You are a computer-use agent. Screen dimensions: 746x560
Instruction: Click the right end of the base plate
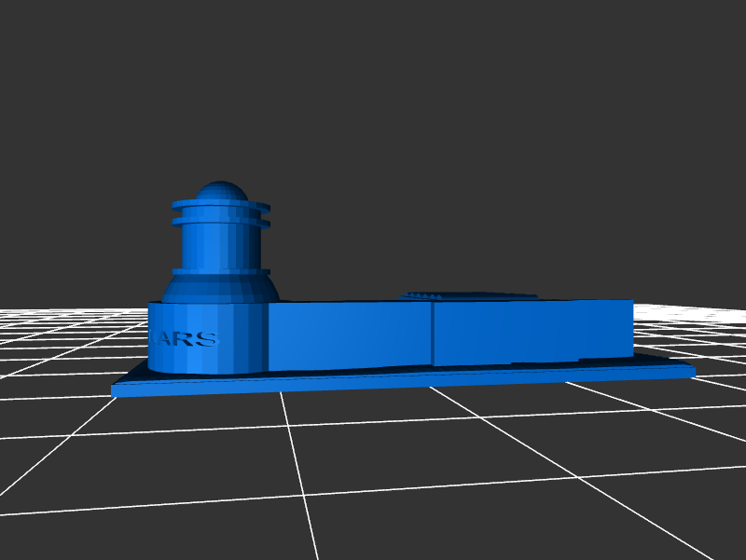coord(690,371)
